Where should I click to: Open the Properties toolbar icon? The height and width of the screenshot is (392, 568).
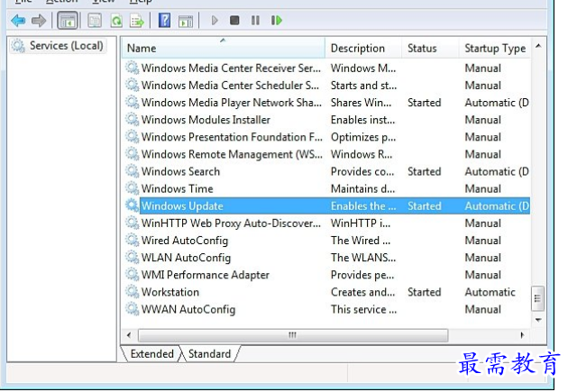[95, 20]
